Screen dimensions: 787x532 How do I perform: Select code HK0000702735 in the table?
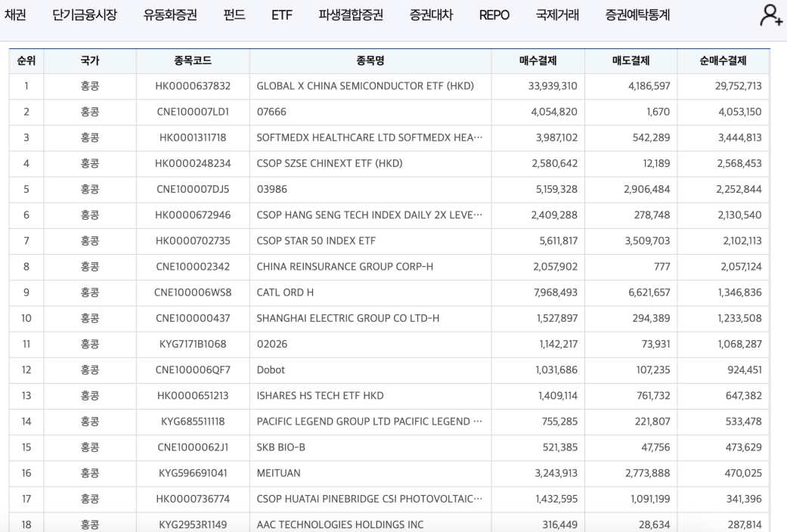[193, 241]
